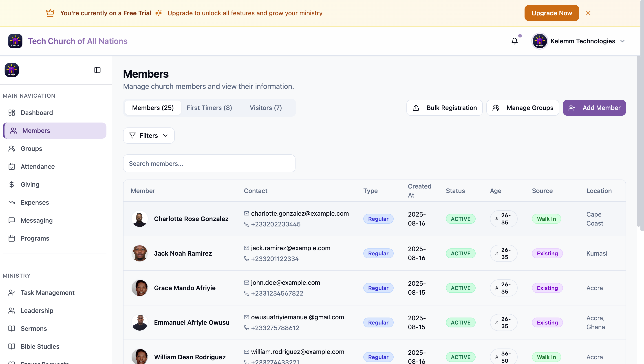Screen dimensions: 644x364
Task: Click Charlotte Rose Gonzalez's avatar thumbnail
Action: (139, 219)
